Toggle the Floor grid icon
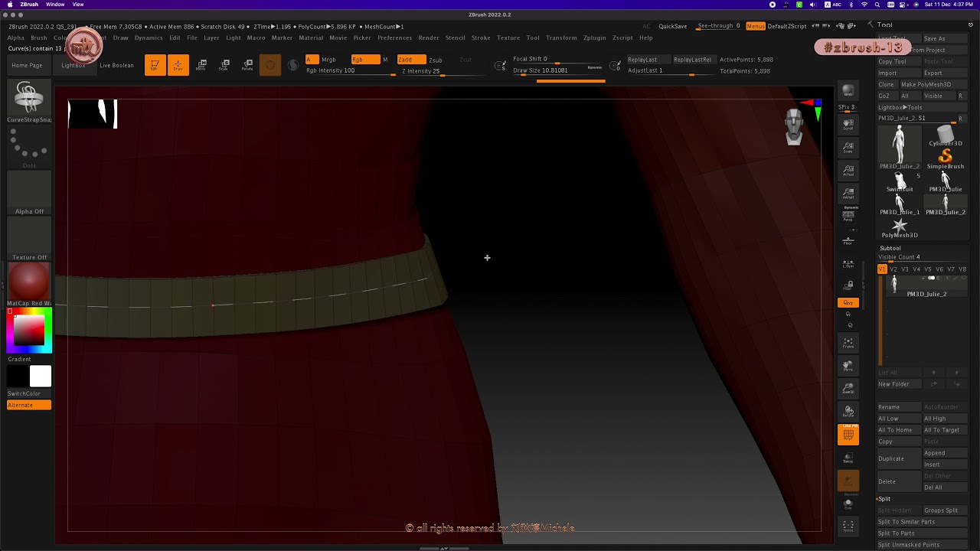This screenshot has width=980, height=551. click(x=848, y=240)
